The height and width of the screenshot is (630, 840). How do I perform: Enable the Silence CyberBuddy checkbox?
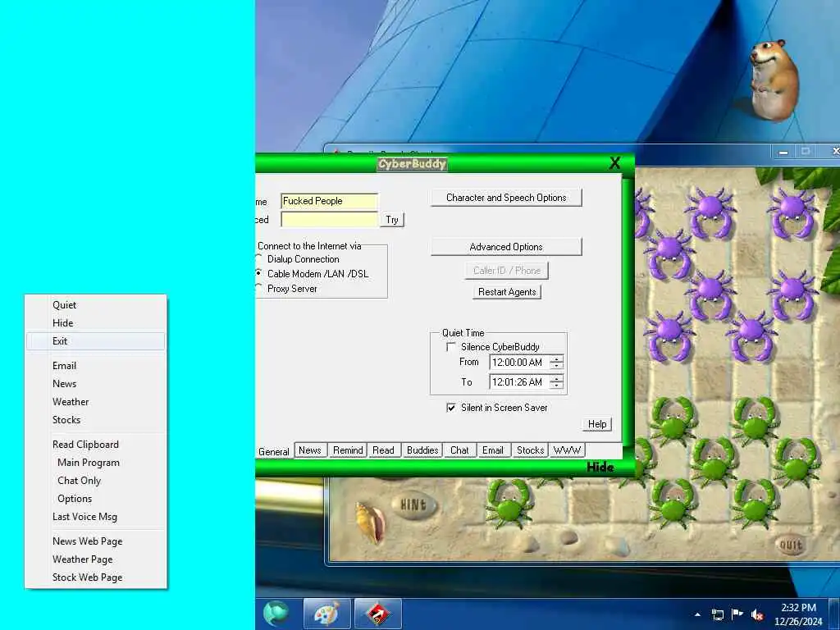pyautogui.click(x=451, y=347)
